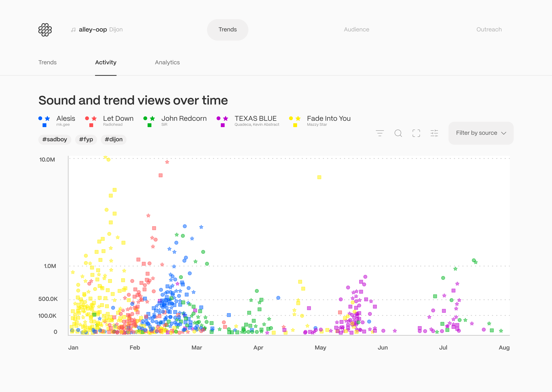
Task: Click the music note icon beside alley-oop
Action: tap(73, 30)
